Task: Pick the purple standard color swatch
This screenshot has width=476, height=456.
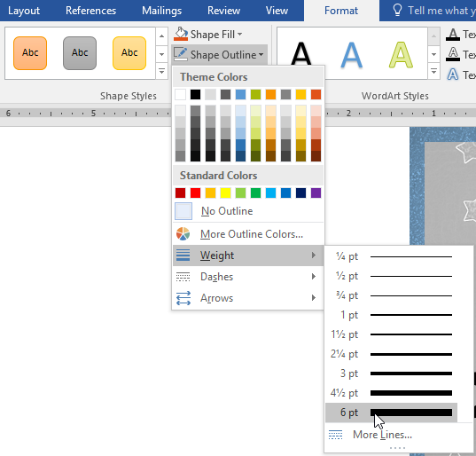Action: tap(316, 193)
